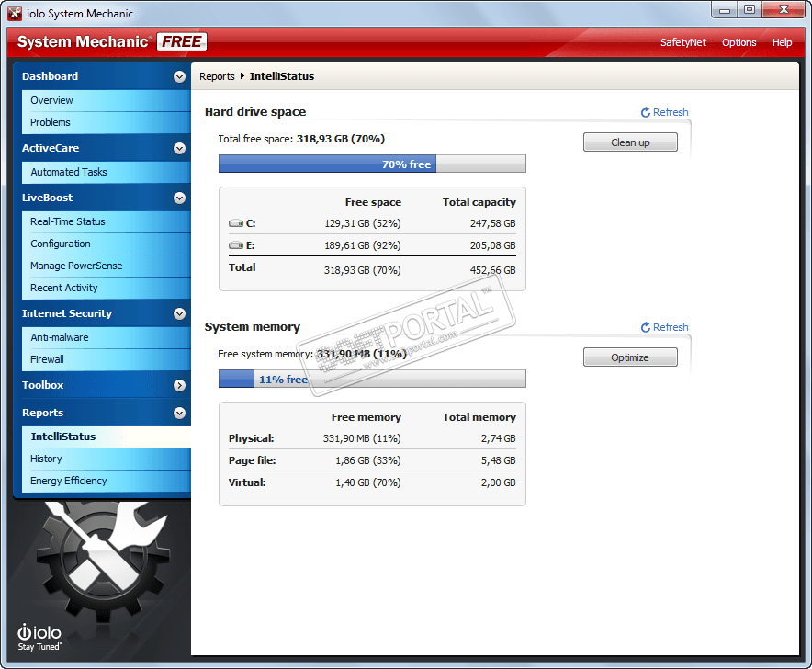
Task: Click C: total capacity 247,58 GB
Action: pyautogui.click(x=492, y=223)
